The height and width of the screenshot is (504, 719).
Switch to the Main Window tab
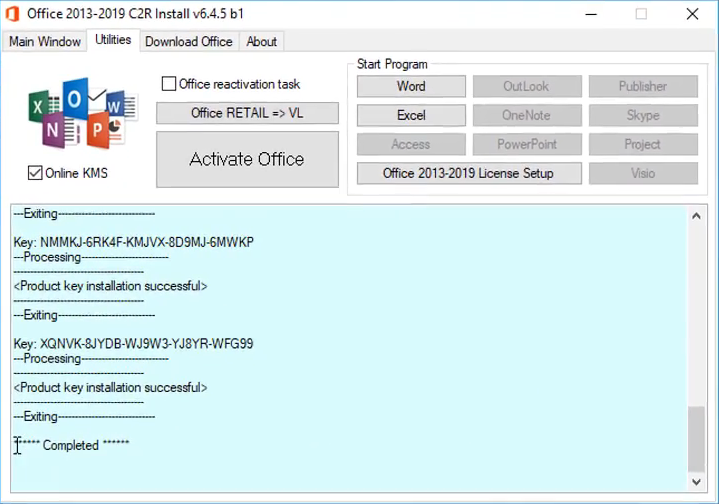coord(44,42)
